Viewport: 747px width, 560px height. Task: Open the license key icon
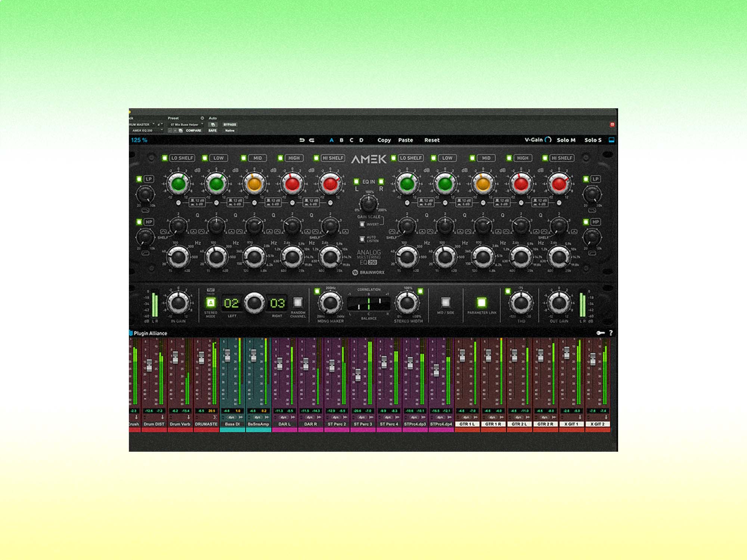(600, 333)
